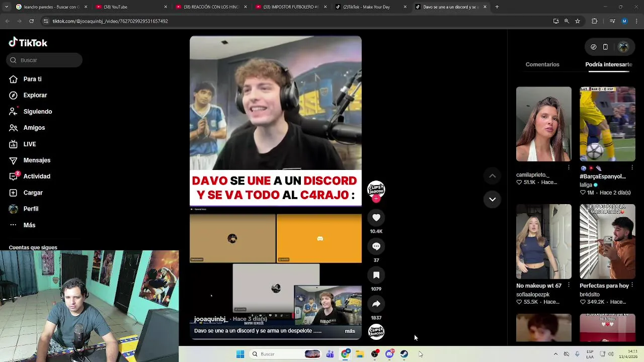Open 'Perfectas para hoy' video thumbnail
This screenshot has height=362, width=644.
(x=607, y=241)
